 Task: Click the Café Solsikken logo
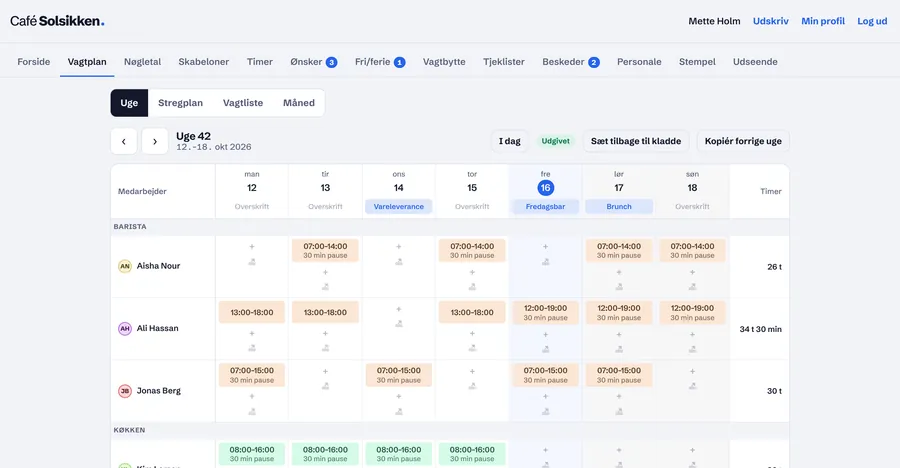pyautogui.click(x=57, y=21)
